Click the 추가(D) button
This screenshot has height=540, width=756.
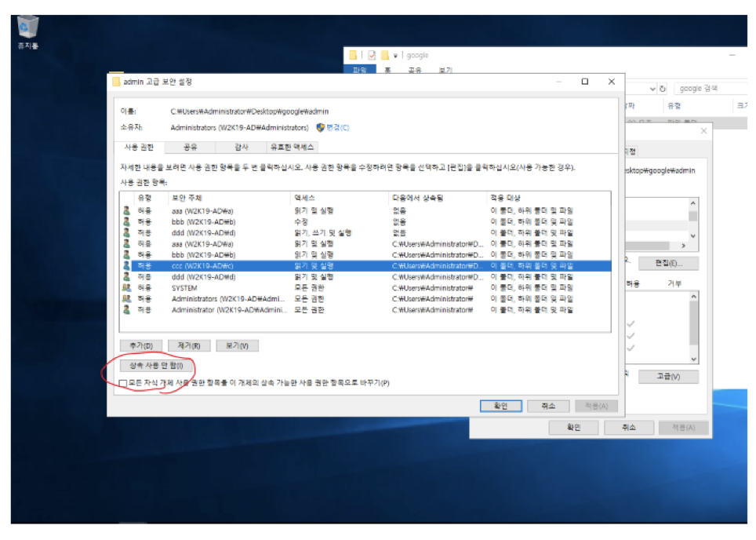141,346
